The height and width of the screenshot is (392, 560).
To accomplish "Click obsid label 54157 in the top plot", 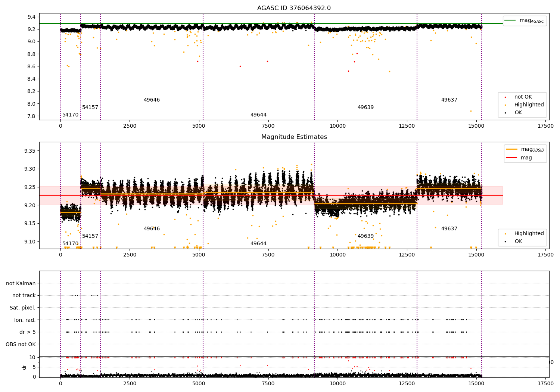I will (90, 108).
